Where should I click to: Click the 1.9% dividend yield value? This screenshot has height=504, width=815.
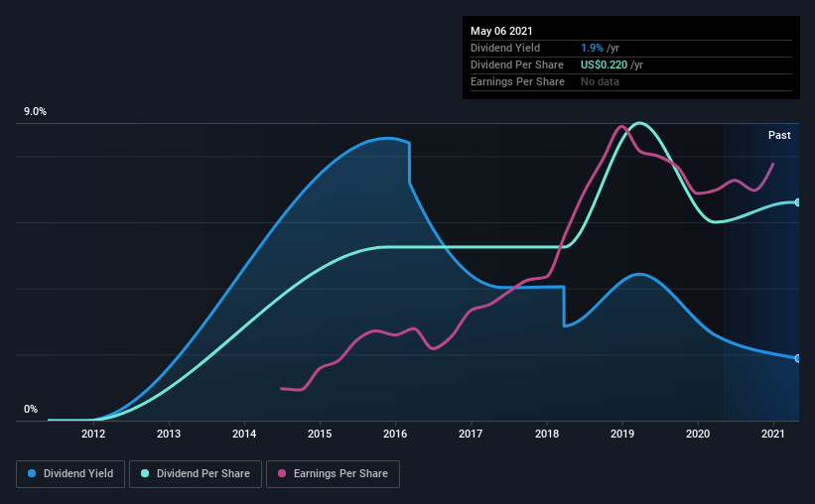point(592,48)
